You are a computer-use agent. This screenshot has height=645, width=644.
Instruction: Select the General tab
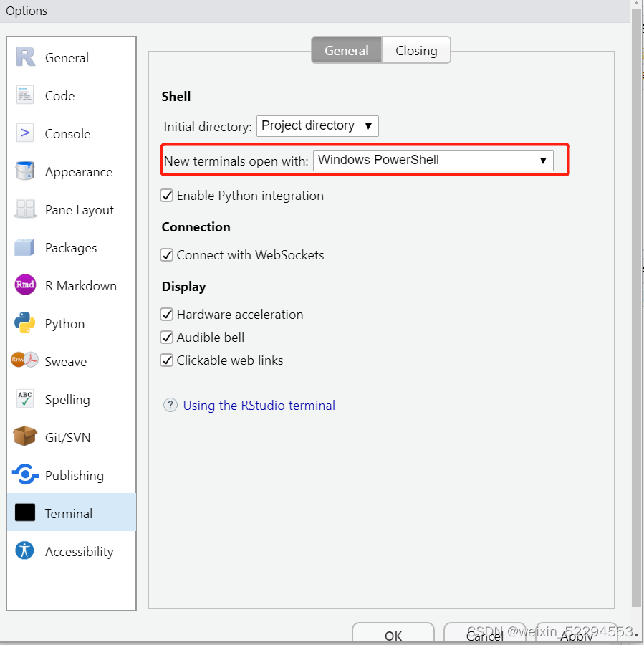click(x=347, y=50)
